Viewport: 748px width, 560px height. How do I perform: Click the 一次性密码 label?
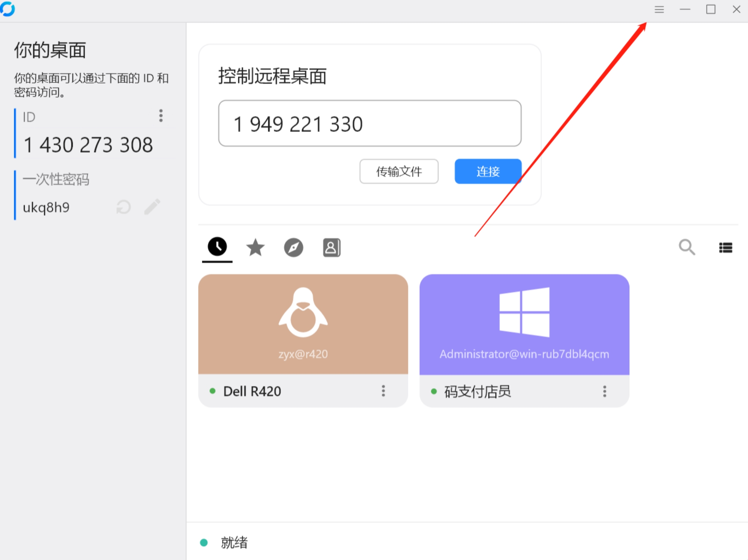[x=56, y=179]
